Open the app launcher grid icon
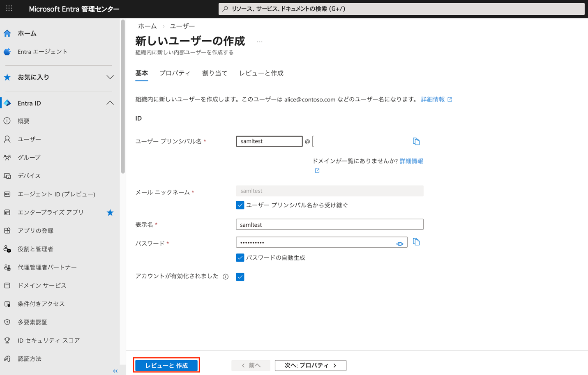 coord(9,9)
